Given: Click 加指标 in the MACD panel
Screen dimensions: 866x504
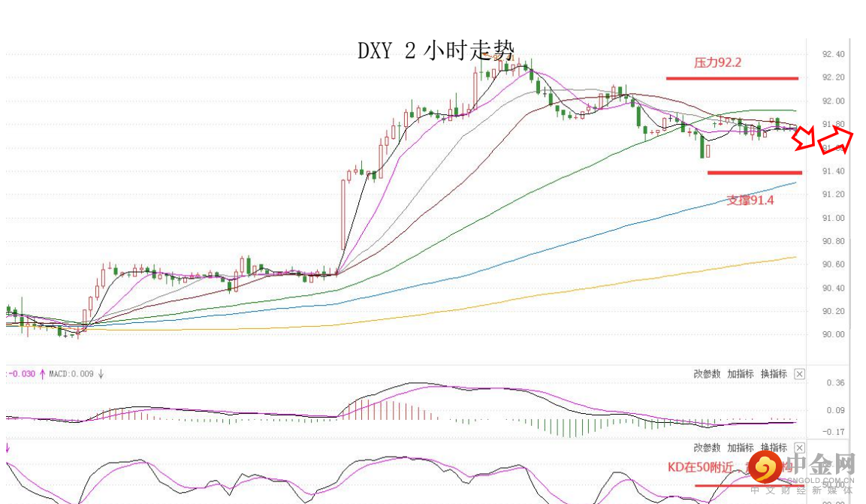Looking at the screenshot, I should (740, 374).
